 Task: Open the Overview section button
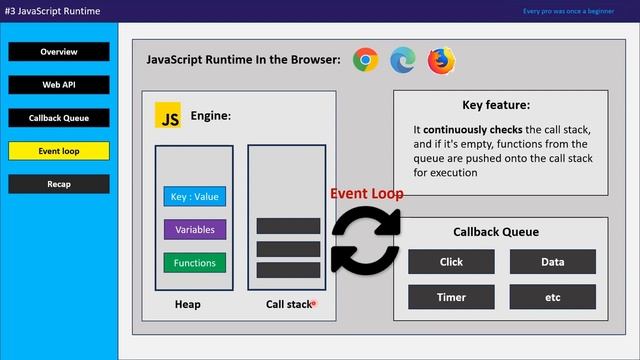click(59, 52)
